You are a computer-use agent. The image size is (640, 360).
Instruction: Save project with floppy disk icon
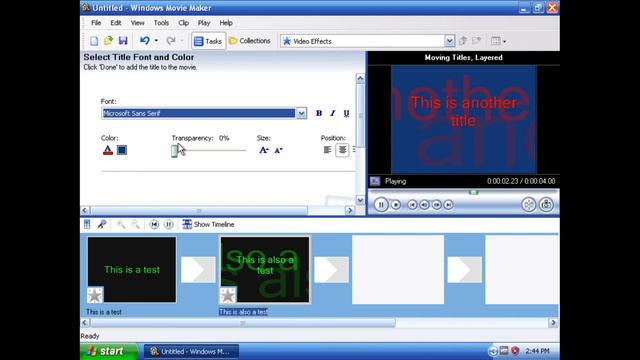[123, 41]
